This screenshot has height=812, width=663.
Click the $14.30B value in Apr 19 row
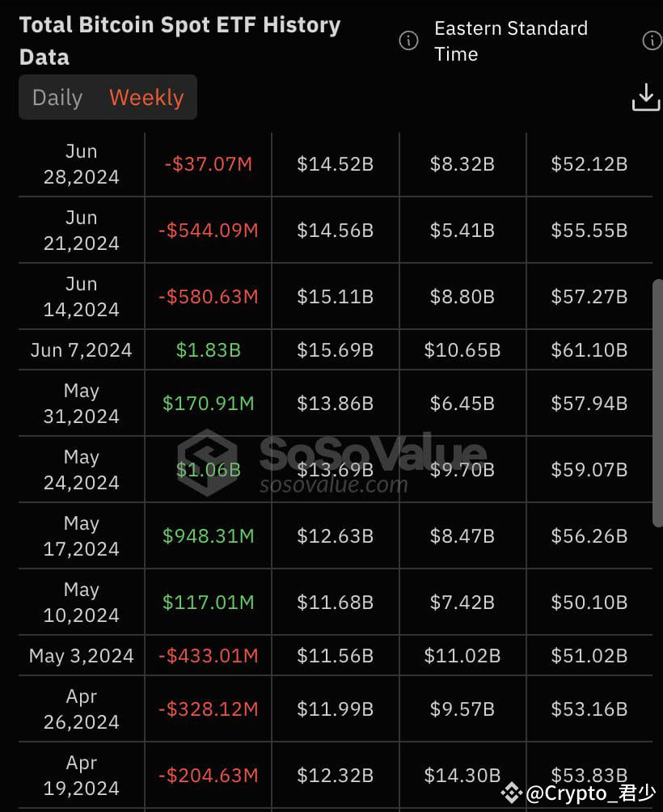(x=463, y=774)
